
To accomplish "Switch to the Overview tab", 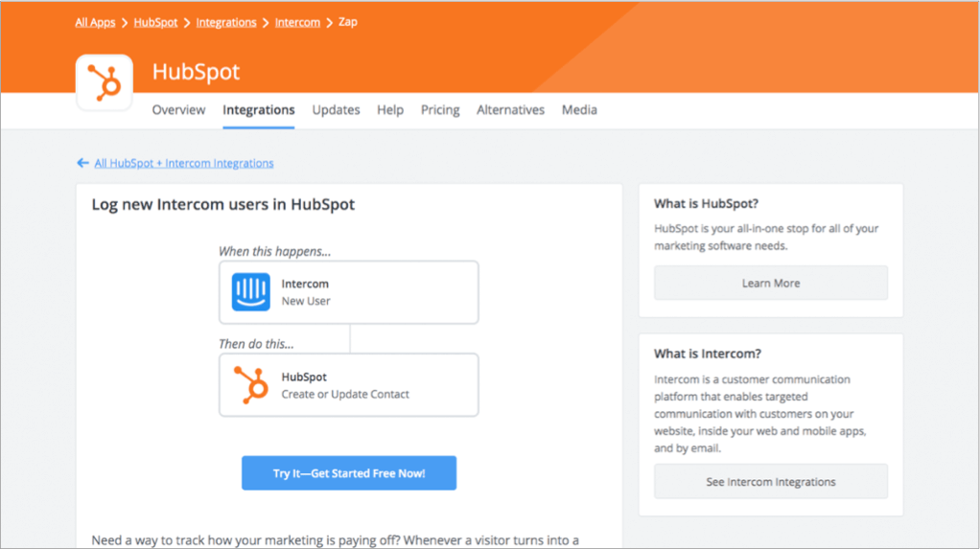I will (x=178, y=110).
